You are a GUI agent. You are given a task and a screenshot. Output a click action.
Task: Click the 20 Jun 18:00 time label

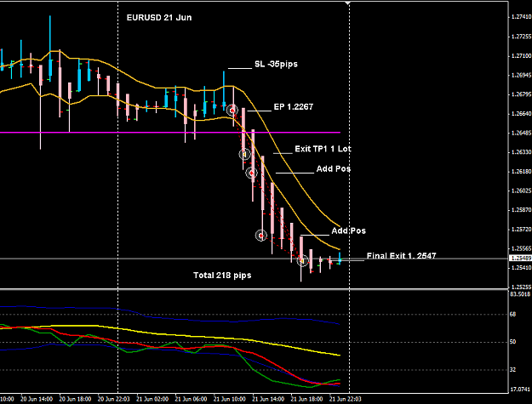click(75, 399)
